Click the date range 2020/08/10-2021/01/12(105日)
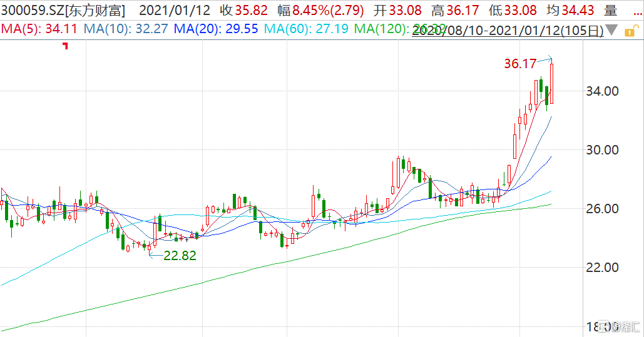This screenshot has height=337, width=644. click(x=508, y=31)
